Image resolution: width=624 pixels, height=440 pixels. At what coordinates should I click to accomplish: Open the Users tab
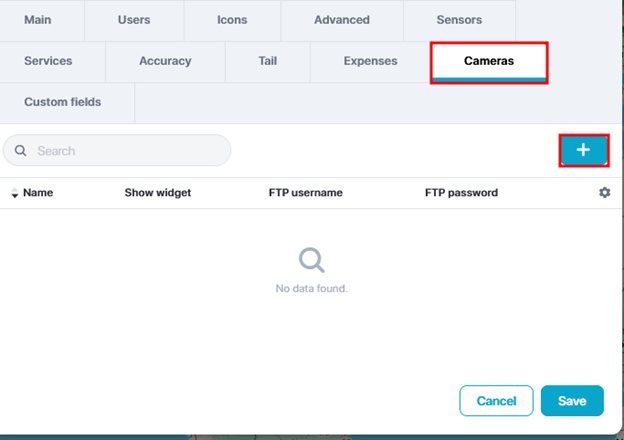point(134,20)
